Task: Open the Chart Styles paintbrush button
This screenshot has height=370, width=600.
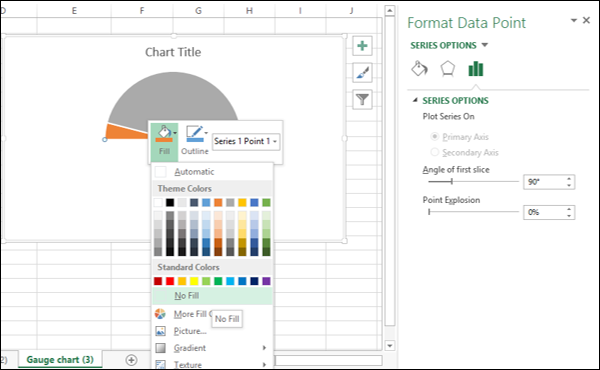Action: pos(362,72)
